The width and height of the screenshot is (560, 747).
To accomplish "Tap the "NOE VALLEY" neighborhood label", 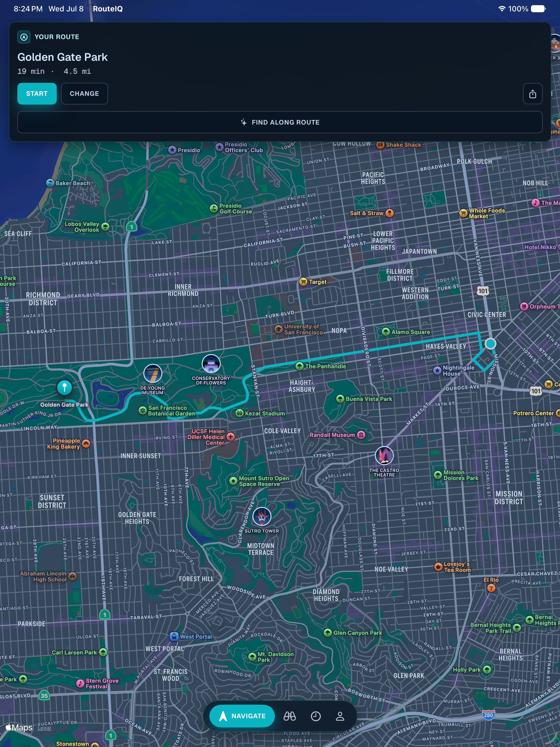I will click(391, 569).
